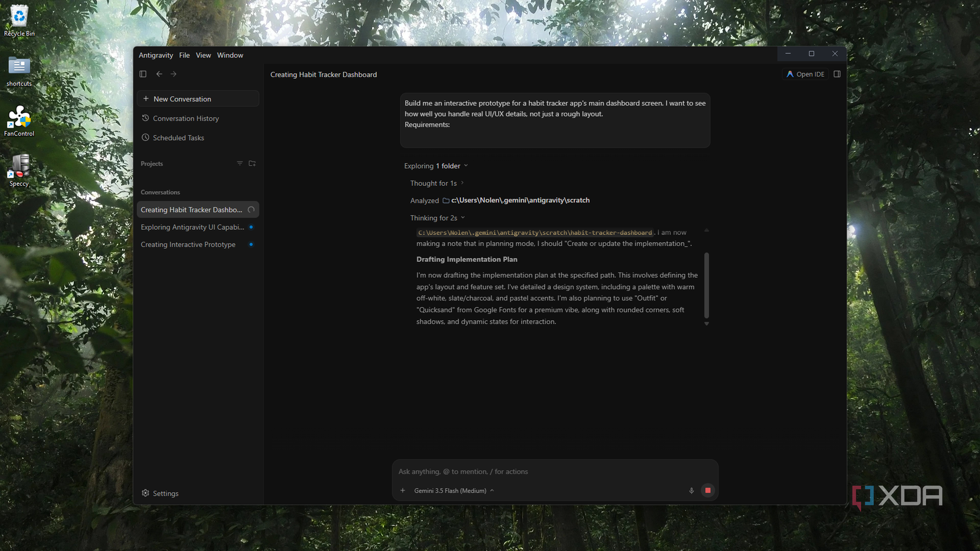Add a new project folder icon
The width and height of the screenshot is (980, 551).
(x=252, y=163)
